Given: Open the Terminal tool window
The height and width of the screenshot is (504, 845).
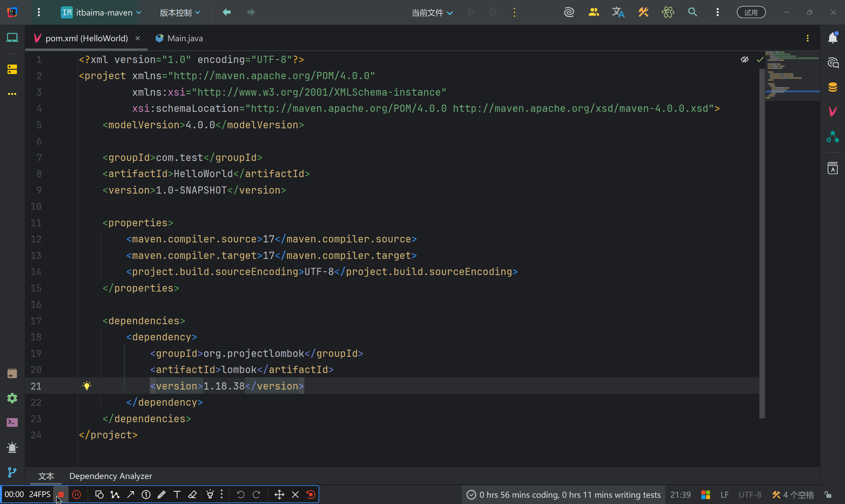Looking at the screenshot, I should pos(12,423).
